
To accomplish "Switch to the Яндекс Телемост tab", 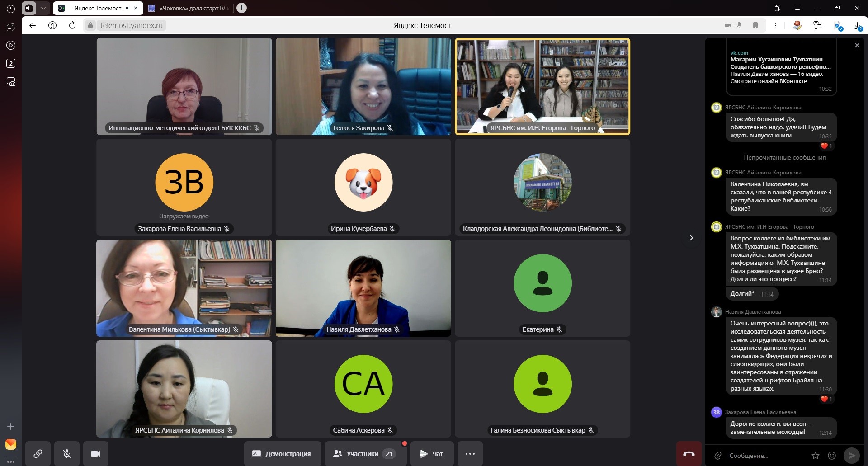I will click(98, 8).
